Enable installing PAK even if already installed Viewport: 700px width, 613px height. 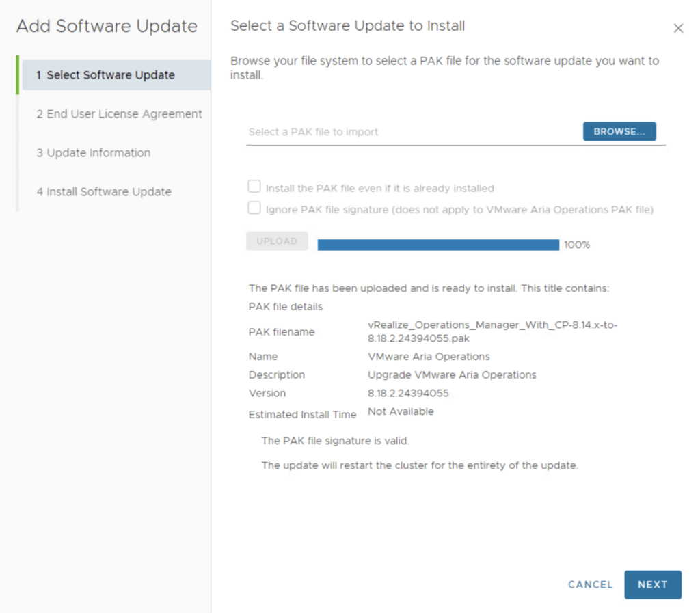pos(254,187)
